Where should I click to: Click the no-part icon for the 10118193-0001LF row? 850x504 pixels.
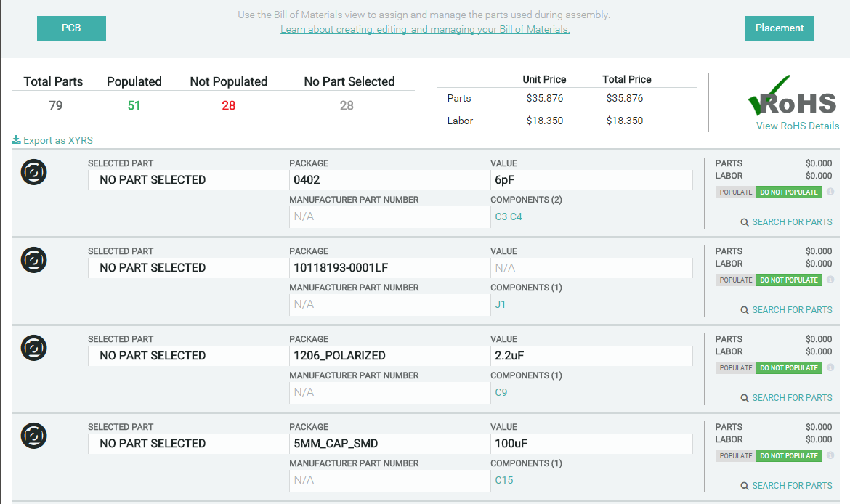click(x=33, y=260)
